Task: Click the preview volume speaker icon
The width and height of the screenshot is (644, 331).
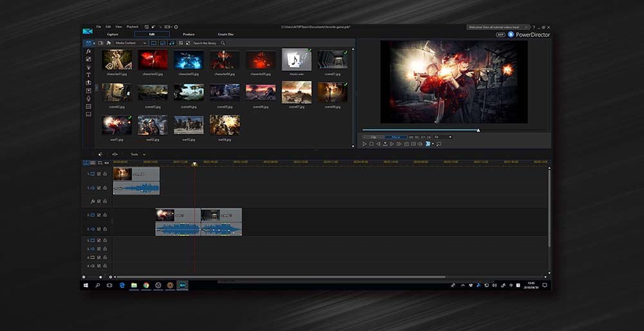Action: pyautogui.click(x=420, y=144)
